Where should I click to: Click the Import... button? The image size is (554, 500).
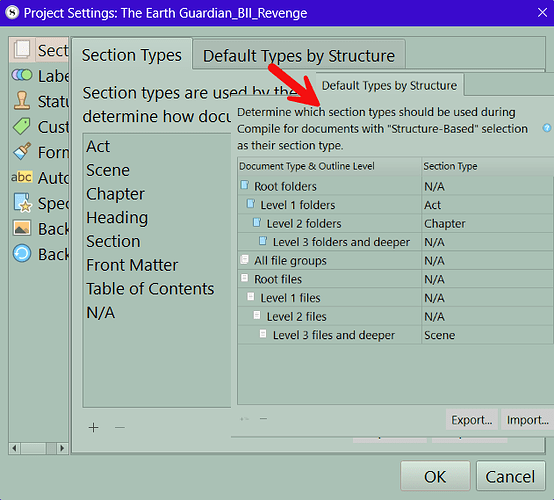pos(528,420)
